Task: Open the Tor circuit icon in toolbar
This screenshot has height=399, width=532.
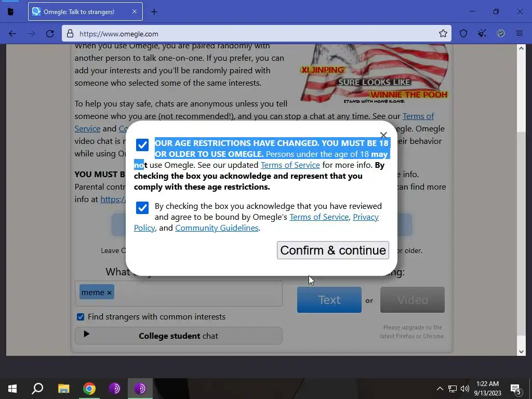Action: coord(500,33)
